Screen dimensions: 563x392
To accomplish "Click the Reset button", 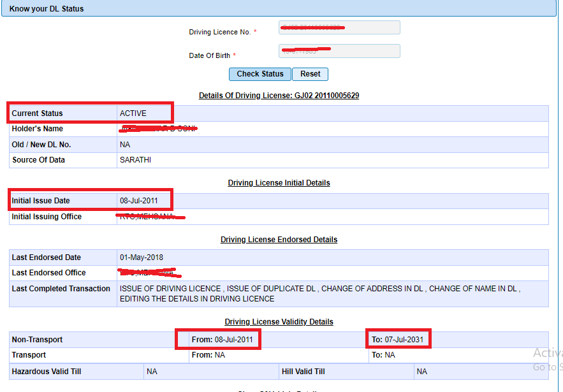I will [310, 74].
